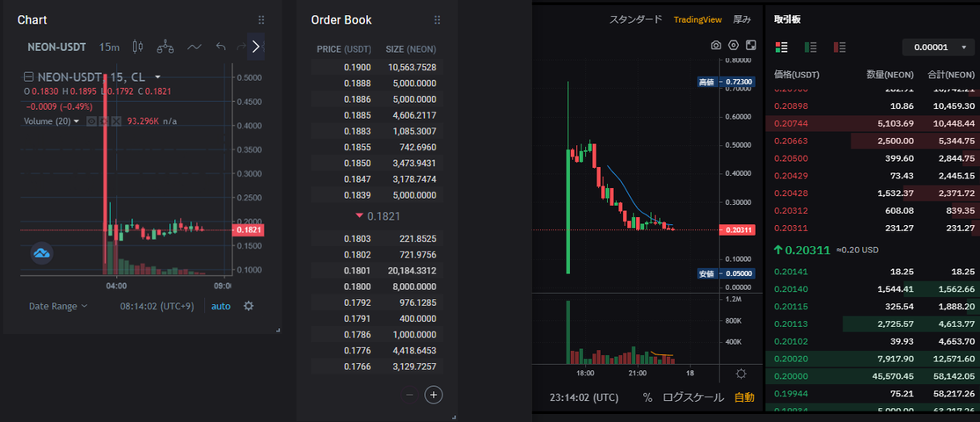The height and width of the screenshot is (422, 980).
Task: Open Volume indicator settings icon
Action: 104,121
